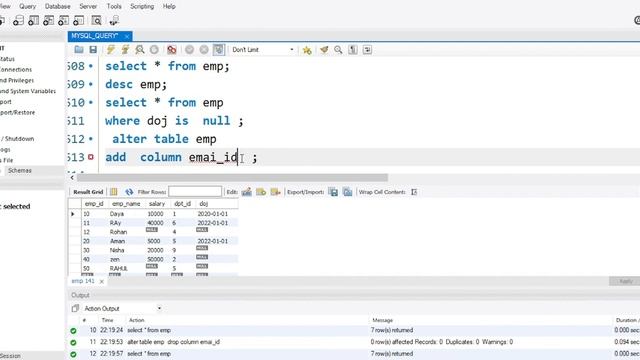This screenshot has height=360, width=640.
Task: Click salary column header
Action: pyautogui.click(x=157, y=204)
